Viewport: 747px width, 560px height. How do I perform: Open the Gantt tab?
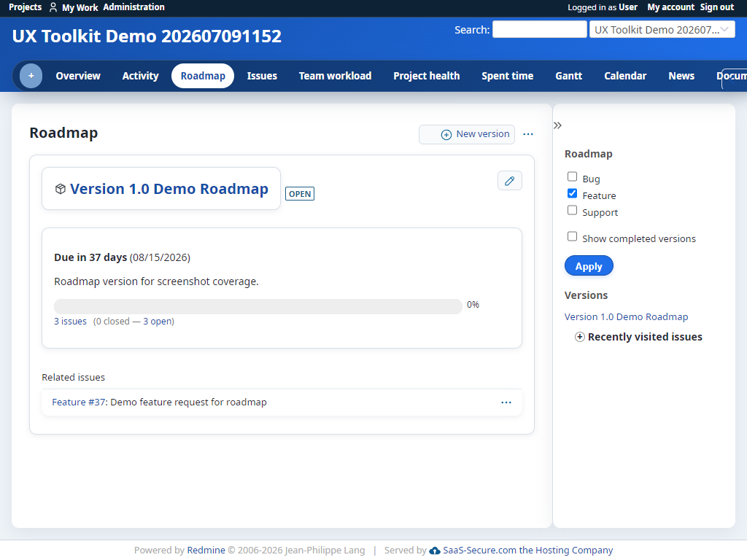(569, 76)
